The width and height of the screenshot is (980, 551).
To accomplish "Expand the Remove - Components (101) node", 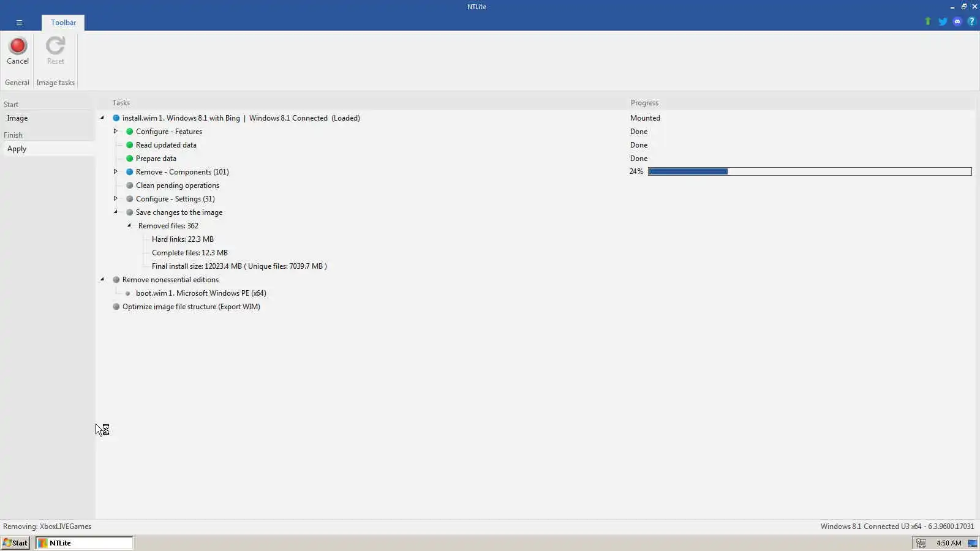I will click(x=115, y=171).
